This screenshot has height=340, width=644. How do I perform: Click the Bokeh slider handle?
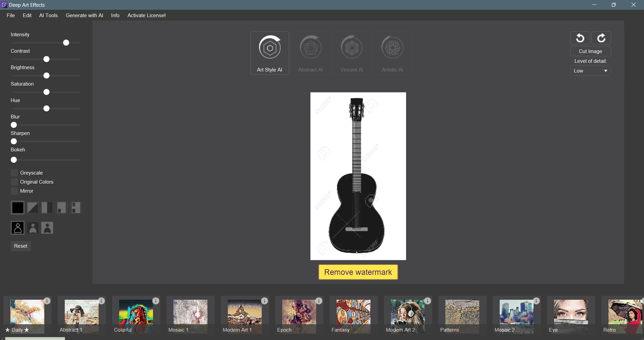(x=14, y=160)
